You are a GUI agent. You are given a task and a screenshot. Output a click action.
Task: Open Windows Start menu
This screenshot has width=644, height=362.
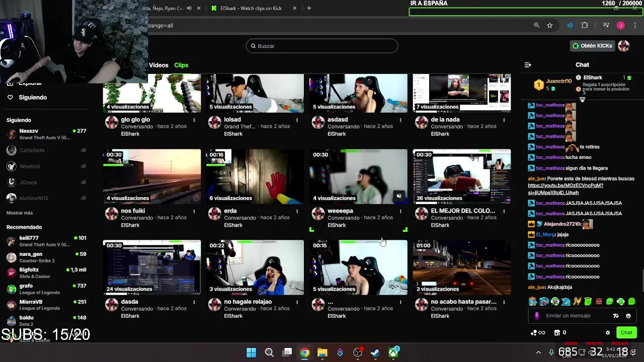coord(251,352)
